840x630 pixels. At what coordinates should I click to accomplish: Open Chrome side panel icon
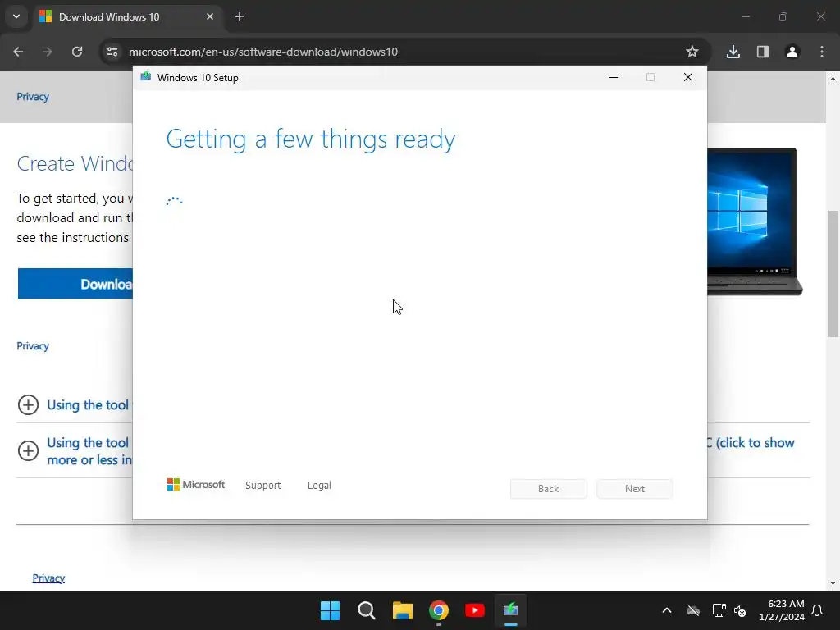763,52
